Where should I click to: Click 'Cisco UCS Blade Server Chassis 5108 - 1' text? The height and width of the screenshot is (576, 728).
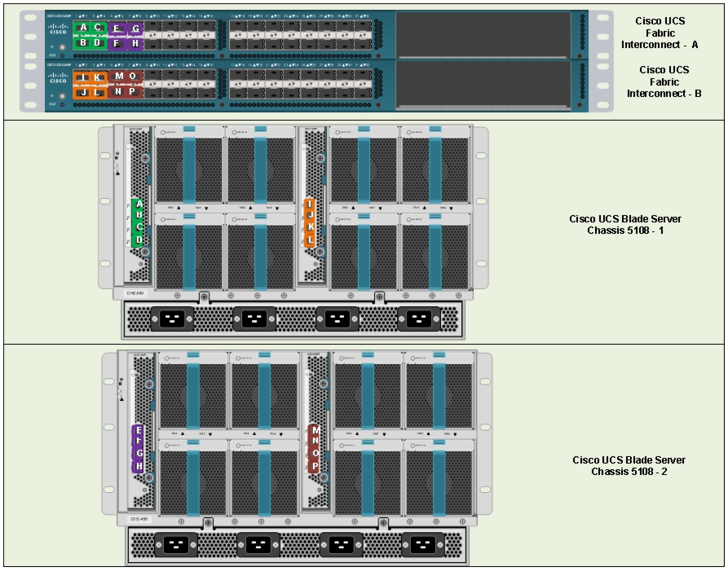click(625, 225)
